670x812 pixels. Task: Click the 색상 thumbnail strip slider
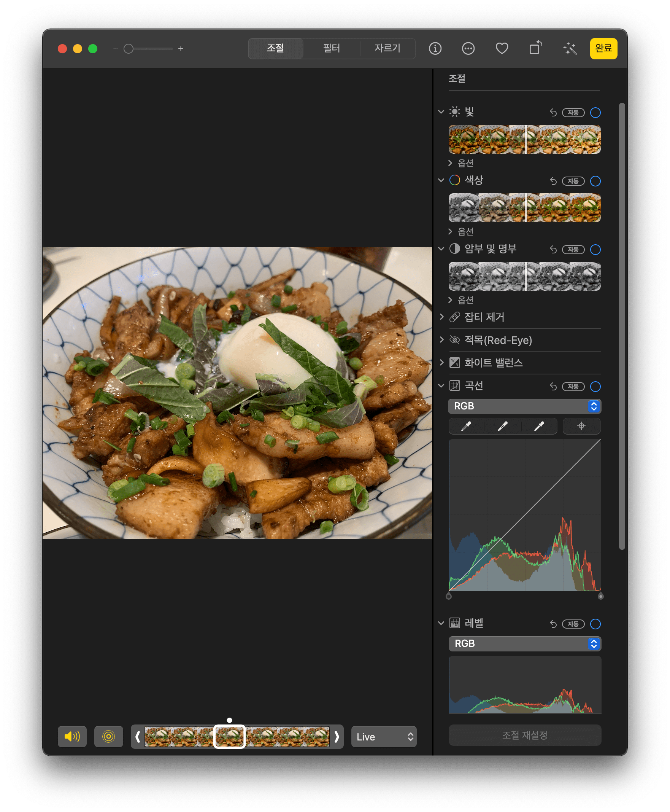(524, 208)
